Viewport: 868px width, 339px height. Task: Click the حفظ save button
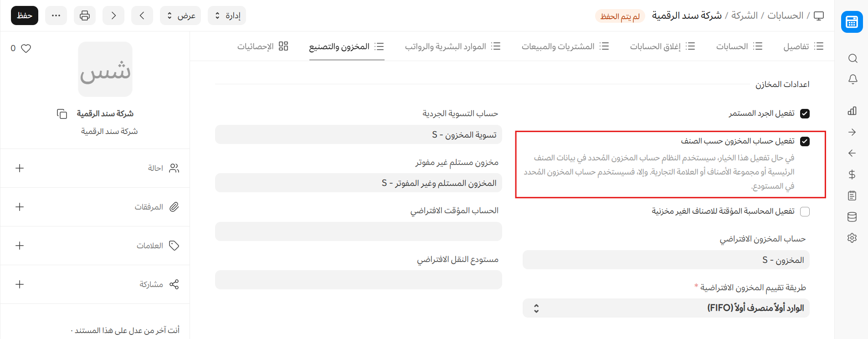[25, 16]
